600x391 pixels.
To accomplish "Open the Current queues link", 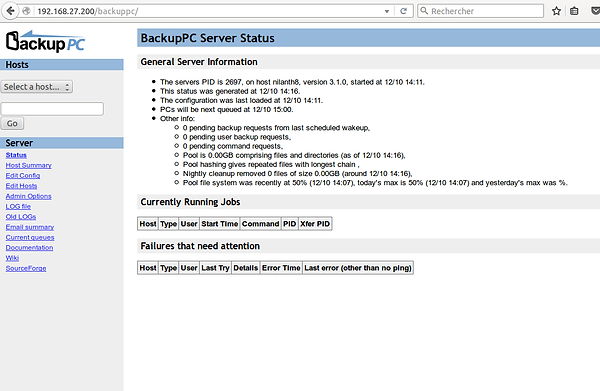I will coord(30,238).
